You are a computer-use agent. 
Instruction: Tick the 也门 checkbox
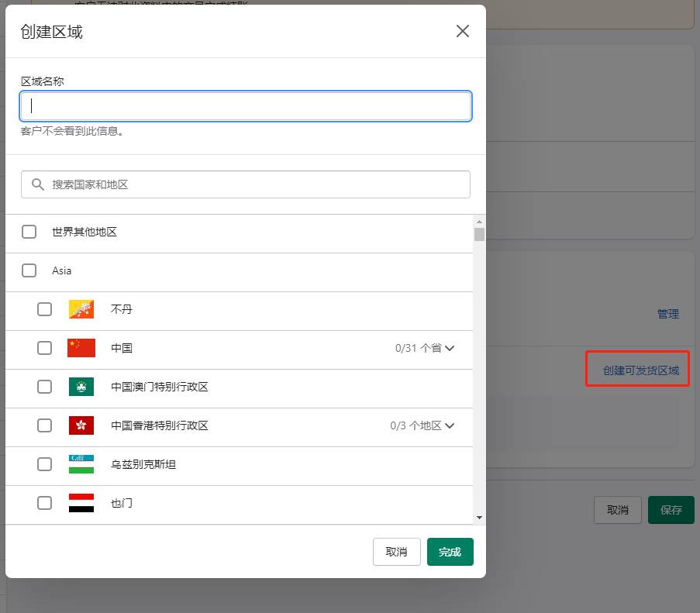click(44, 503)
